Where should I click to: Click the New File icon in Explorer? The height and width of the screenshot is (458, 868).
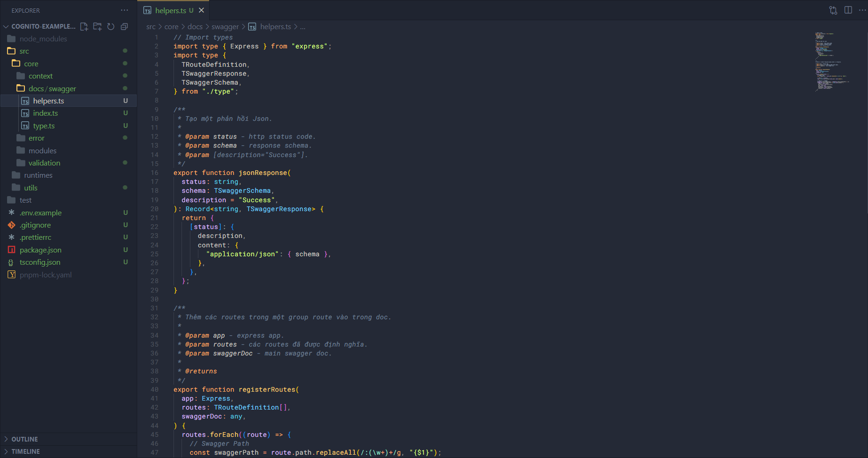point(84,27)
